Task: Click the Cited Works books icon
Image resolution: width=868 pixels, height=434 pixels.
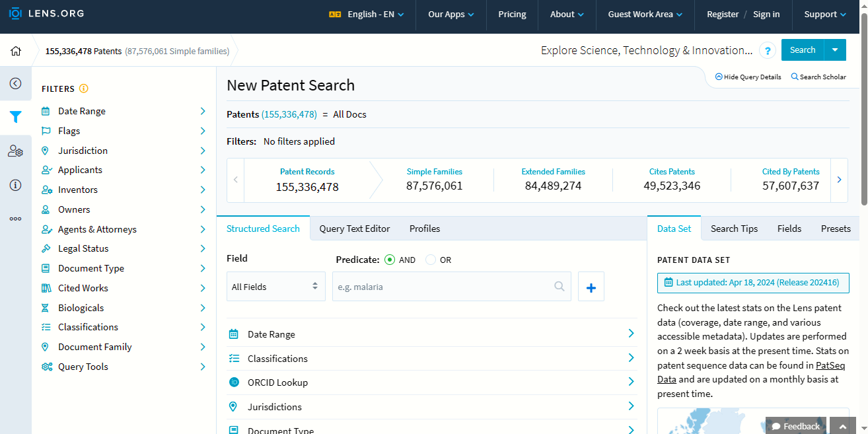Action: pos(46,288)
